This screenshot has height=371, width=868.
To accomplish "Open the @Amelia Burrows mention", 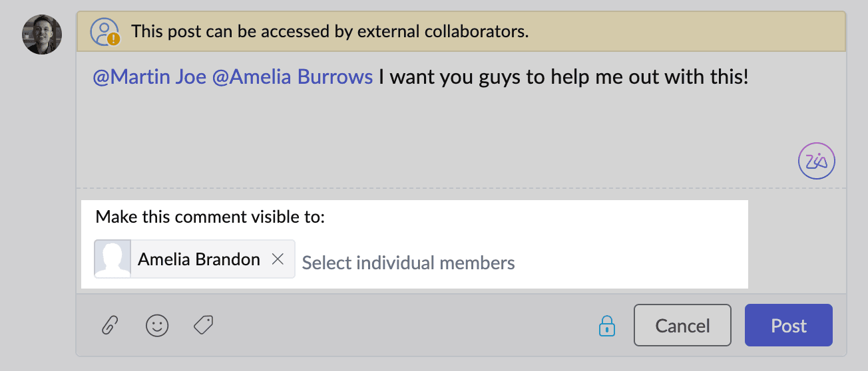I will [292, 77].
